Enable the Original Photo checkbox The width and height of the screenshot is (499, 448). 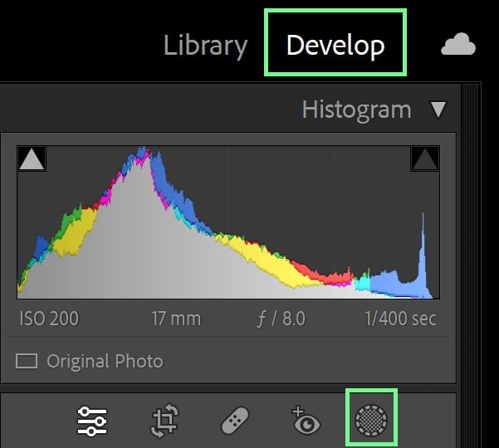click(27, 361)
